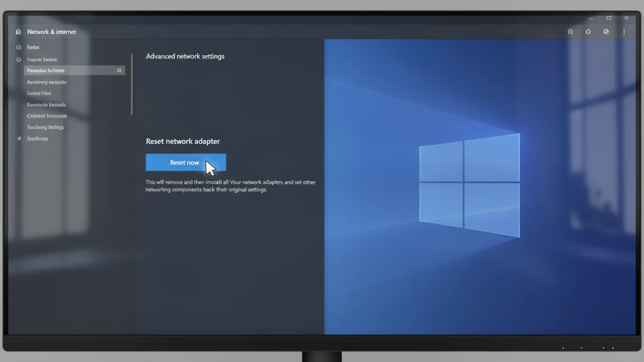
Task: Minimize the settings window
Action: [x=591, y=18]
